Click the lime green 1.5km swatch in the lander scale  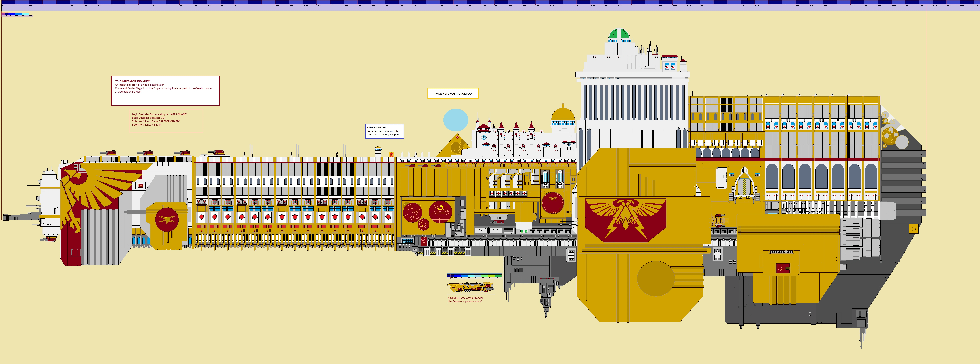point(491,276)
